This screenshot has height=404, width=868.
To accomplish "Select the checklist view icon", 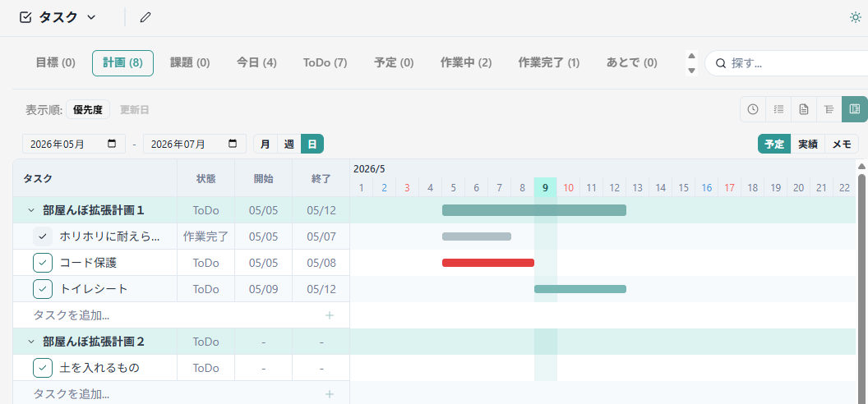I will [x=778, y=109].
